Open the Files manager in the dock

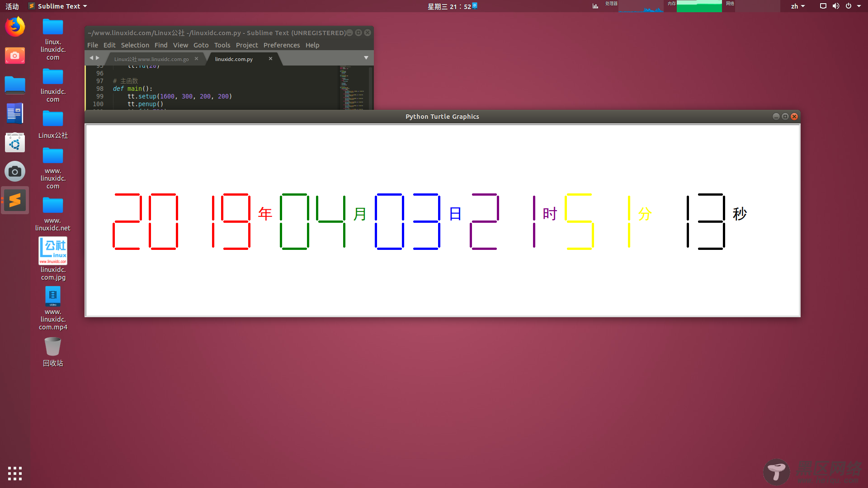click(x=15, y=84)
